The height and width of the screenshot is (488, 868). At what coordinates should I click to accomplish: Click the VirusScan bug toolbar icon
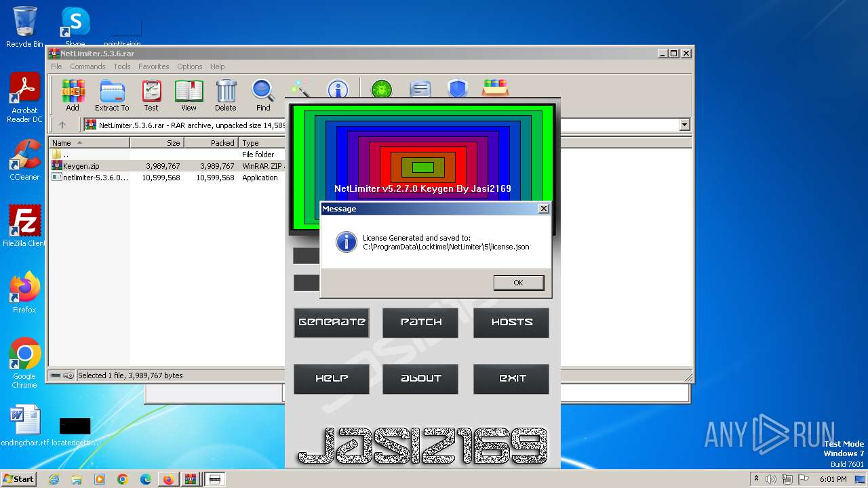point(382,89)
